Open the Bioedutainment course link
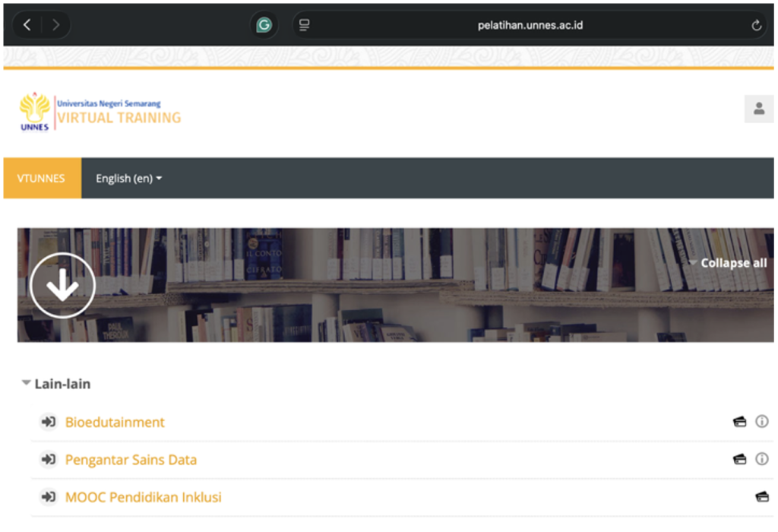 [x=115, y=423]
